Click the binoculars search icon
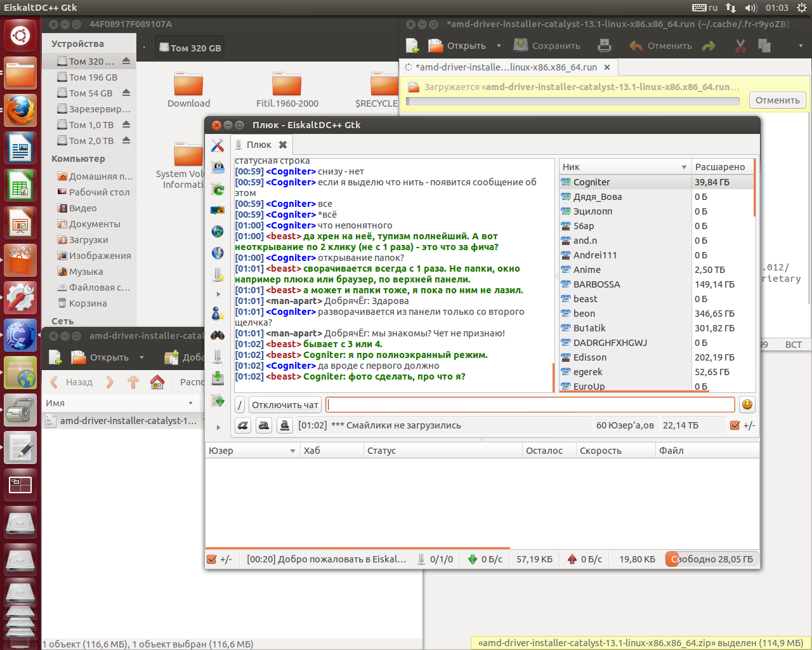This screenshot has height=650, width=812. 218,335
